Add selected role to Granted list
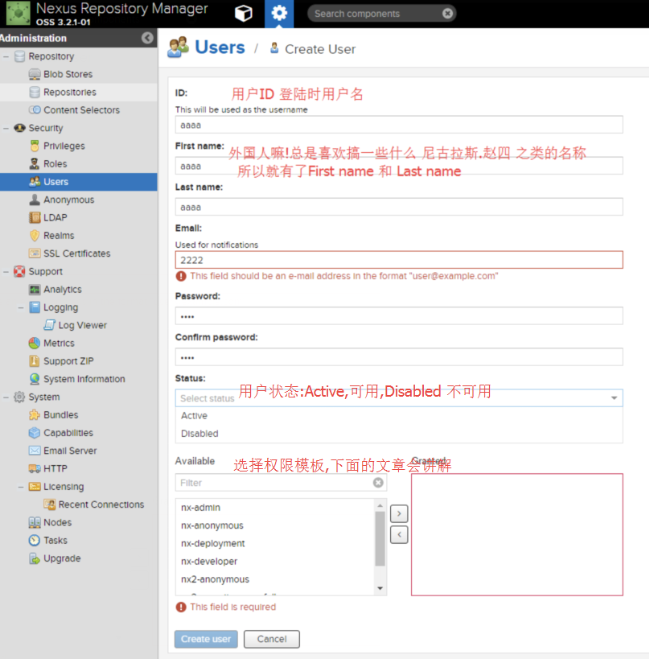 pos(399,514)
